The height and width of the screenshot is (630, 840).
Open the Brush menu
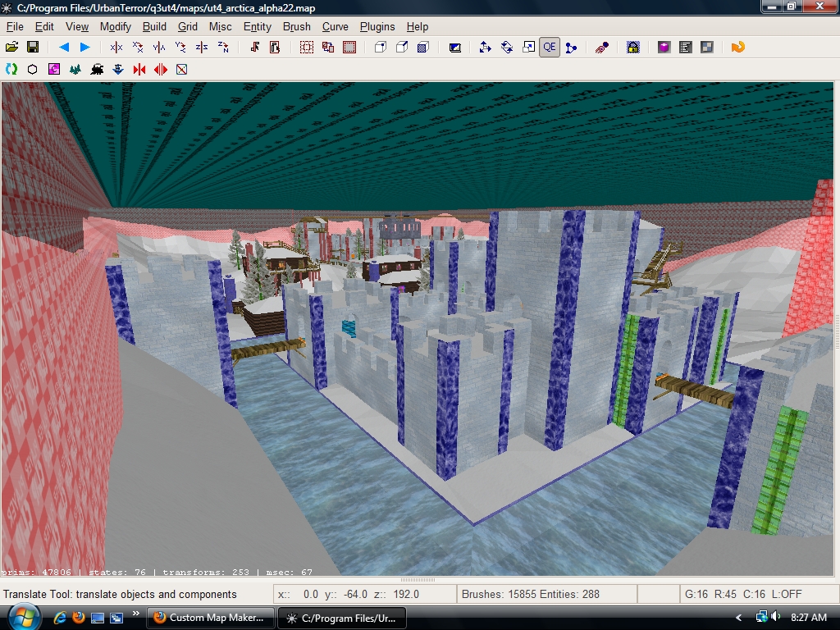click(x=296, y=26)
